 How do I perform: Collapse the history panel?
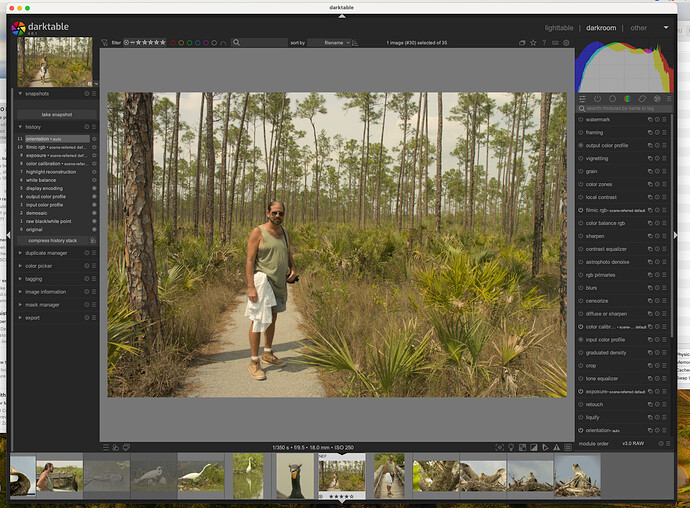[20, 127]
